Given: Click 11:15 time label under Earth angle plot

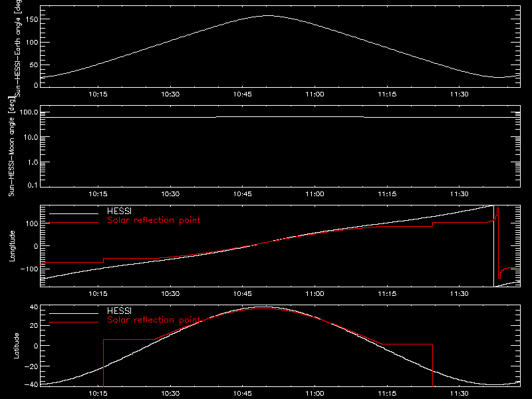Looking at the screenshot, I should pos(387,94).
